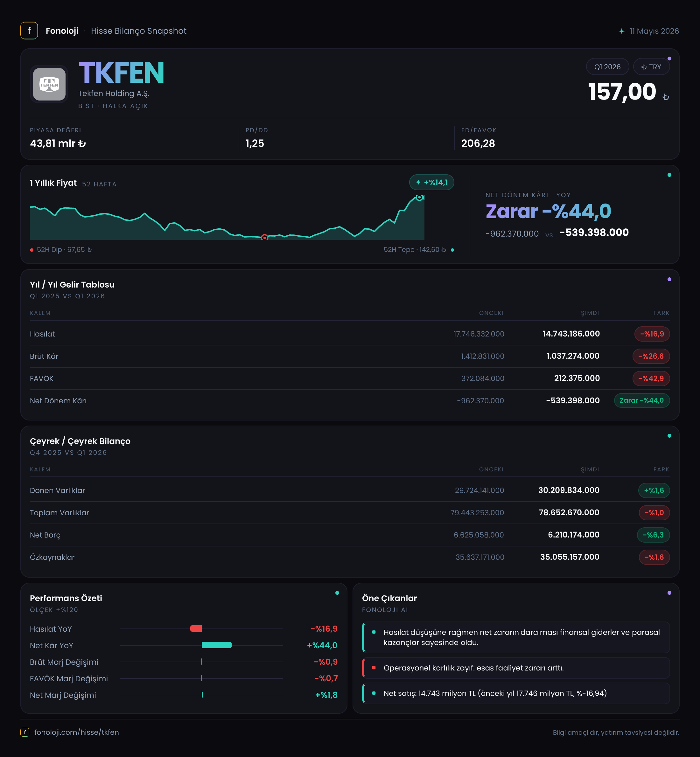Select the Dönen Varlıklar +%1,6 badge
The height and width of the screenshot is (757, 700).
point(654,490)
